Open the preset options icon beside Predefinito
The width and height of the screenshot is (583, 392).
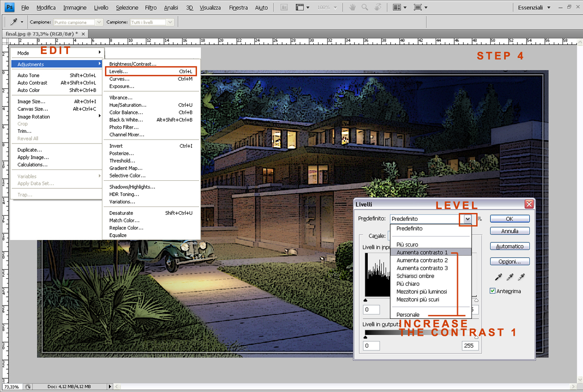(x=479, y=219)
